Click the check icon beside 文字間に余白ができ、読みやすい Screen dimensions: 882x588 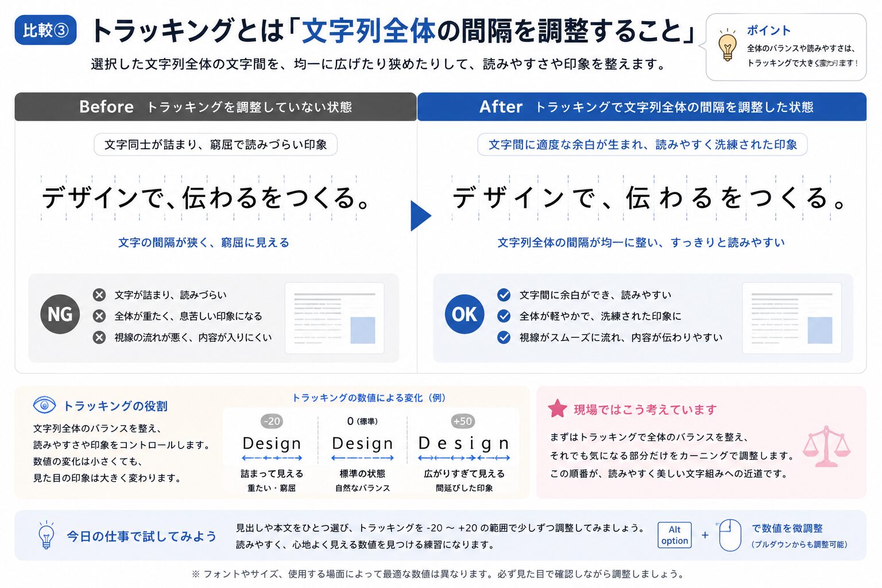[x=504, y=295]
